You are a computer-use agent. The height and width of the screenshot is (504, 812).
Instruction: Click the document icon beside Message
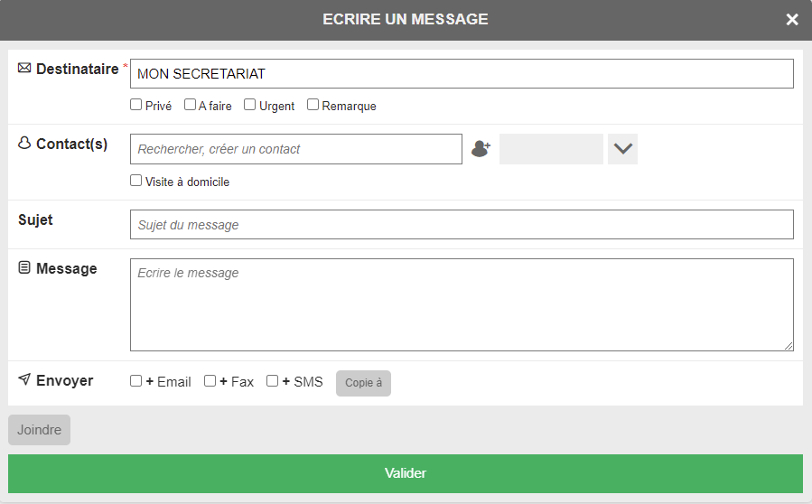click(x=24, y=268)
